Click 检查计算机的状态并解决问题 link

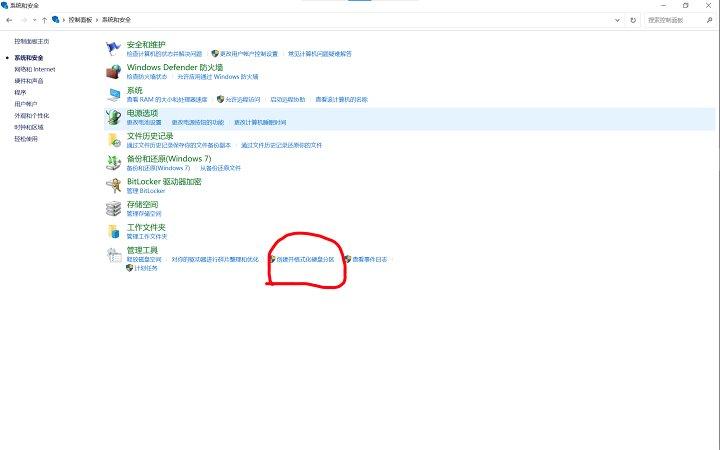tap(164, 54)
